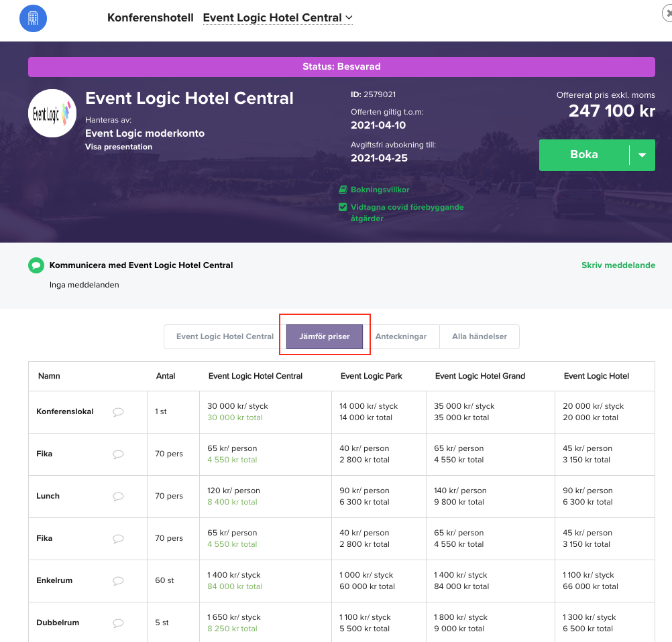
Task: Click the 8 250 kr total value
Action: pyautogui.click(x=232, y=629)
